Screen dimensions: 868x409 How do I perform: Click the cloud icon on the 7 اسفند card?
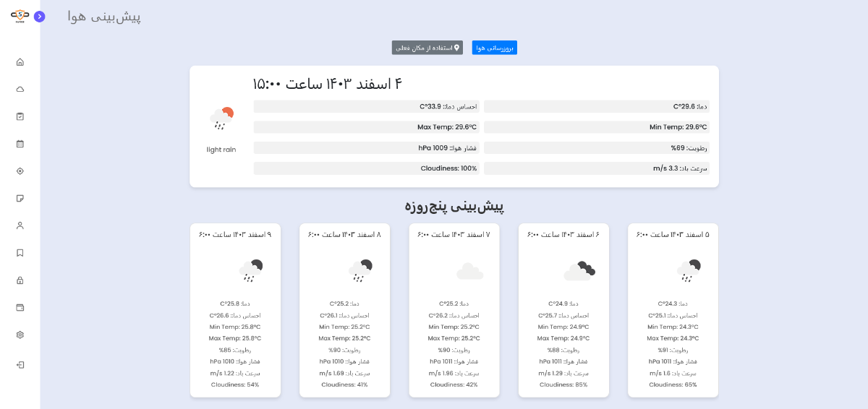click(469, 271)
